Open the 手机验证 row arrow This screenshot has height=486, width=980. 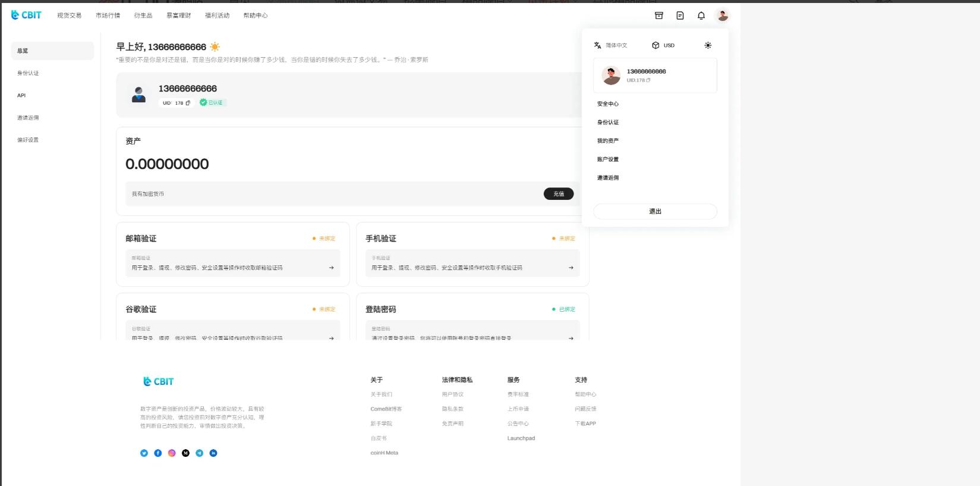pos(571,268)
